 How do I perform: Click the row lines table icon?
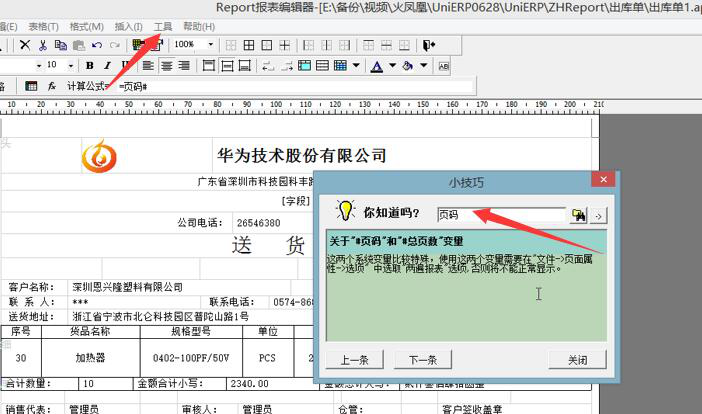tap(322, 66)
